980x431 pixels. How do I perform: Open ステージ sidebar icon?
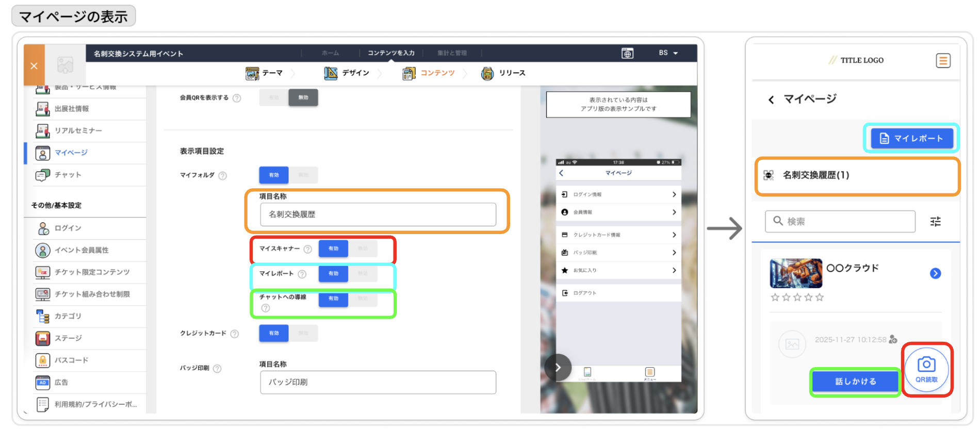(x=43, y=338)
